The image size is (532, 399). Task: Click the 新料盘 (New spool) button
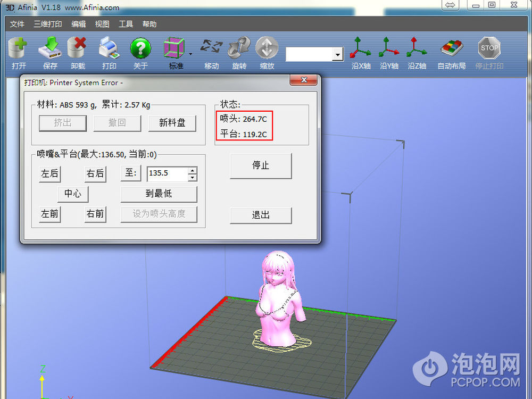[172, 123]
